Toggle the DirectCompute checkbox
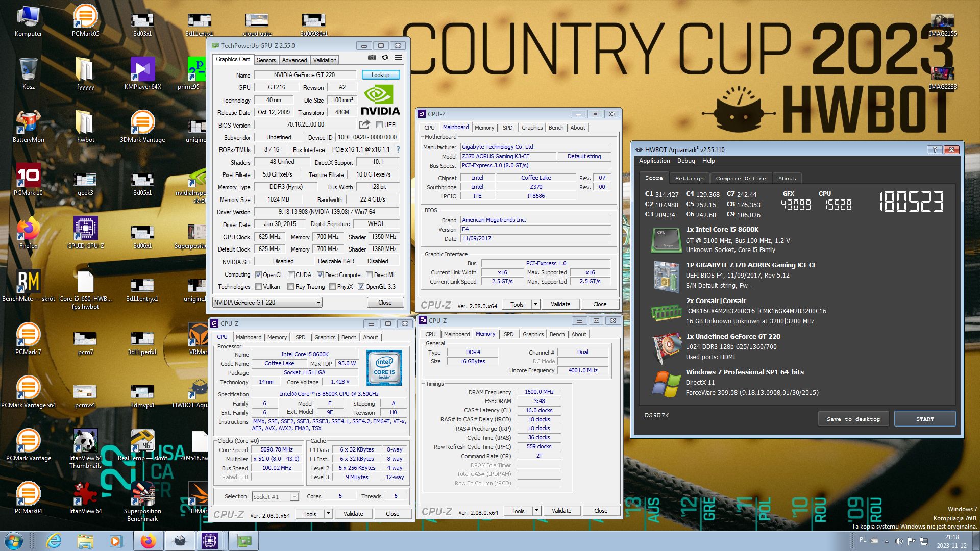 coord(321,275)
